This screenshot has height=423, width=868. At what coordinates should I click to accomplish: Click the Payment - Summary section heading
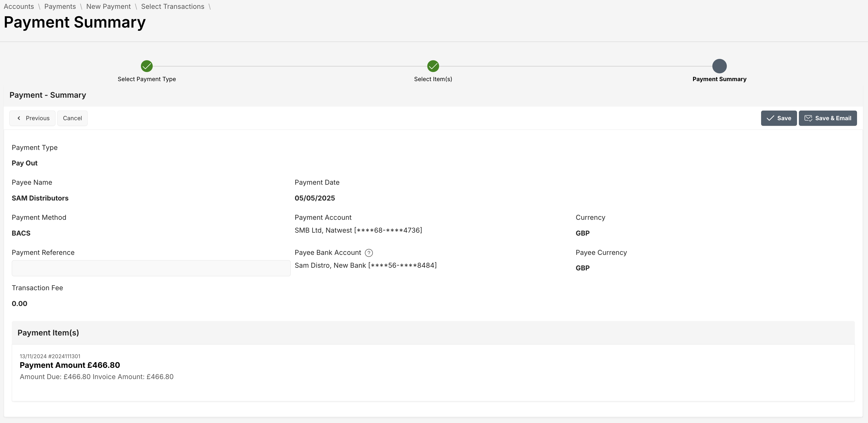48,95
